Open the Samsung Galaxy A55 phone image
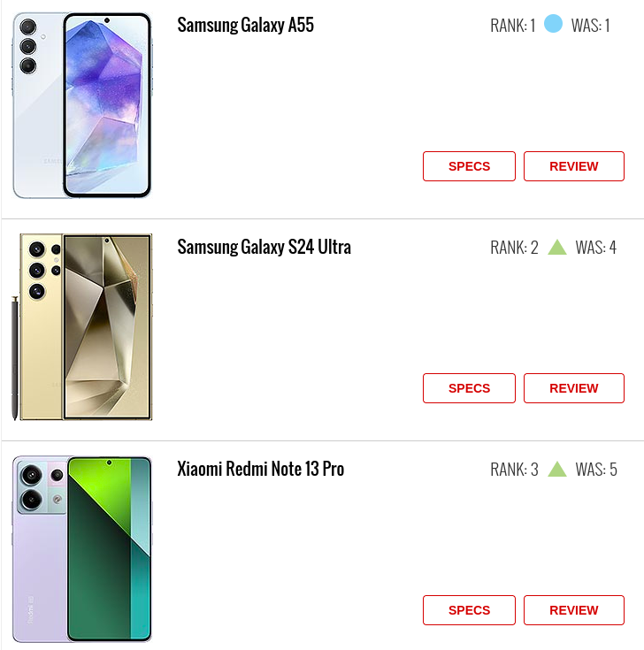 82,105
